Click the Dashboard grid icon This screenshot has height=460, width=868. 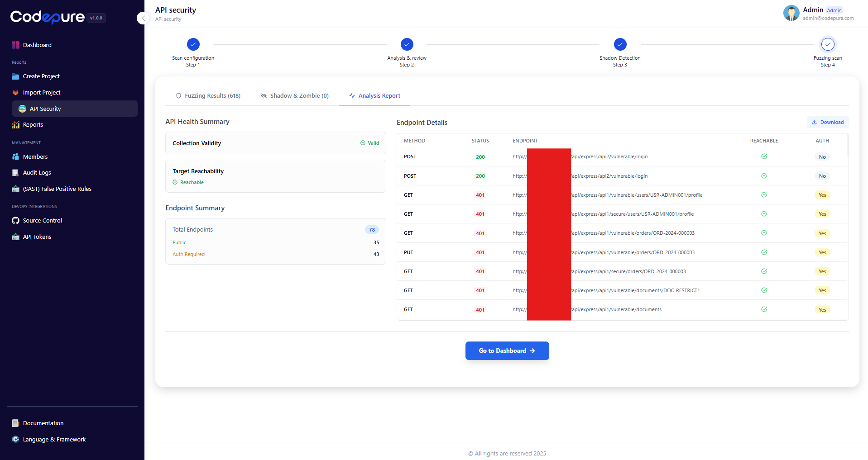point(15,45)
